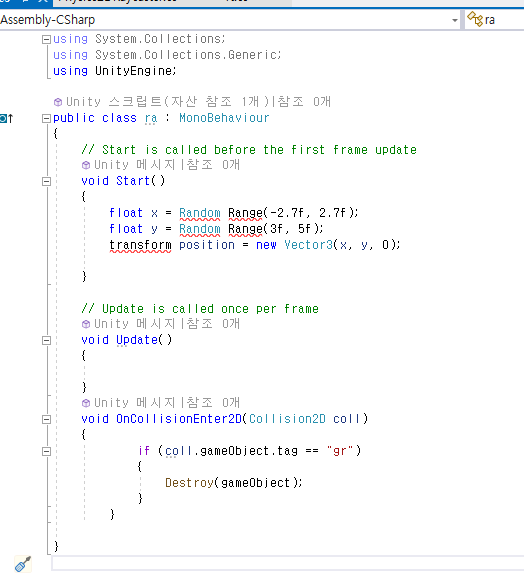Viewport: 524px width, 585px height.
Task: Open '참조 0개' CodeLens above OnCollisionEnter2D
Action: [x=213, y=403]
